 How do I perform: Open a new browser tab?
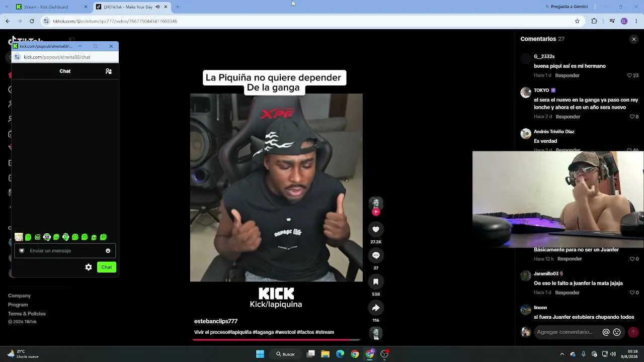(x=178, y=7)
